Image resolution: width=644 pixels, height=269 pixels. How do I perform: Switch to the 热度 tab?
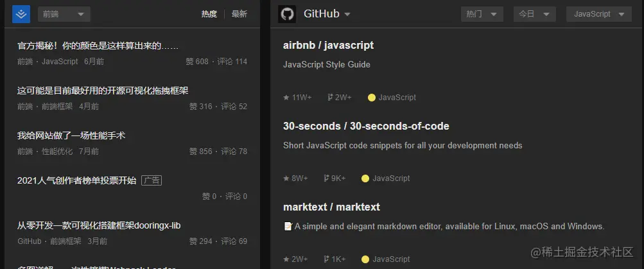209,14
